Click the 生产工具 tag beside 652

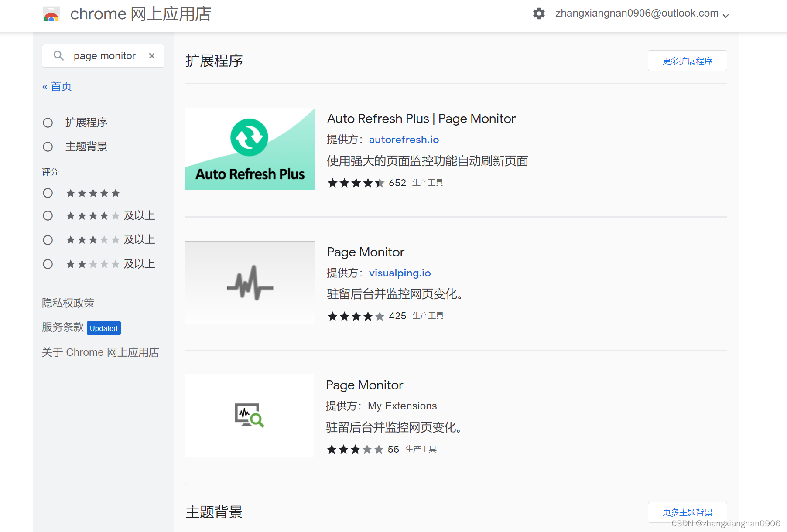[x=428, y=183]
